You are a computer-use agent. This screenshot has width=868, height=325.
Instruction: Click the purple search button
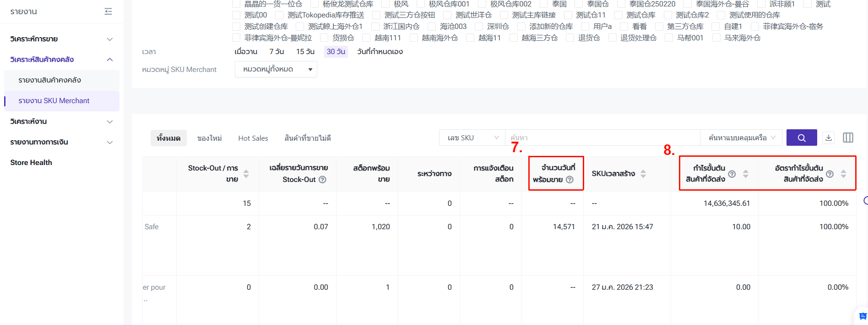click(x=801, y=138)
